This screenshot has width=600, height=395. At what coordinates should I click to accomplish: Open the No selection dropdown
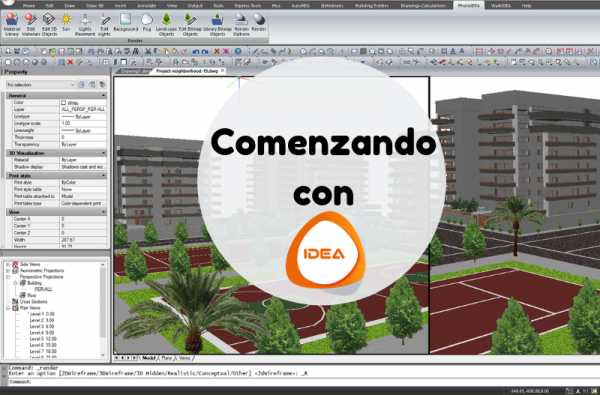tap(41, 85)
